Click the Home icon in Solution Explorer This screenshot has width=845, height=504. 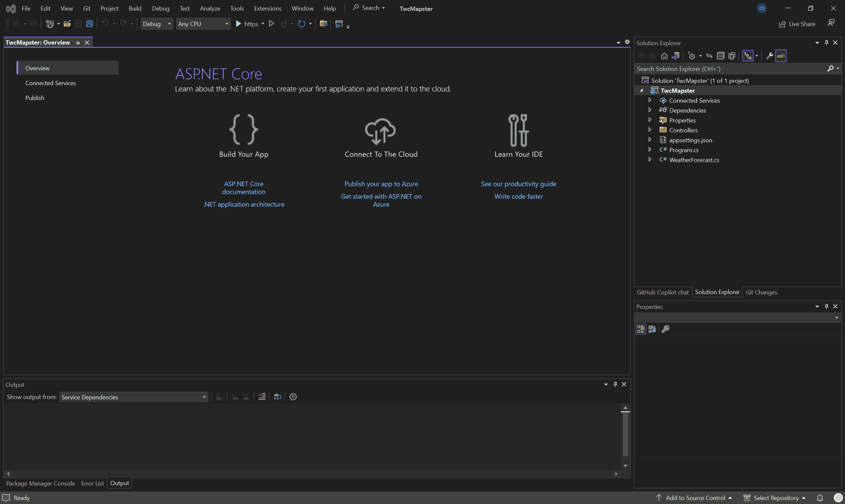pos(664,56)
